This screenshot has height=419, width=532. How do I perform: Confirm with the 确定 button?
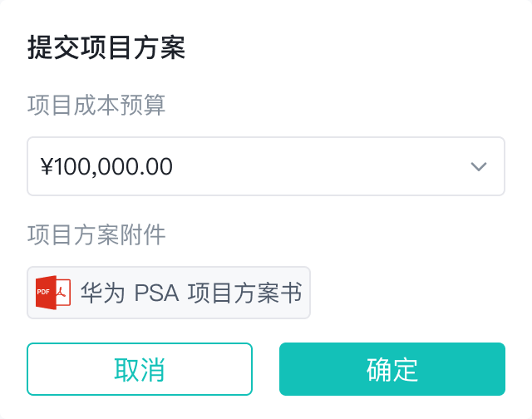click(392, 369)
